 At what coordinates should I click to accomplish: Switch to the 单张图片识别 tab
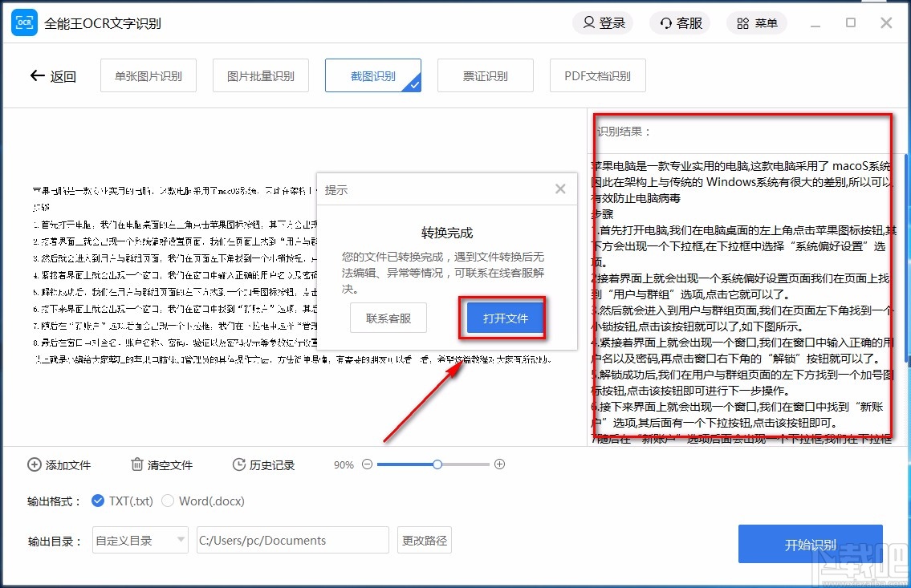click(148, 75)
